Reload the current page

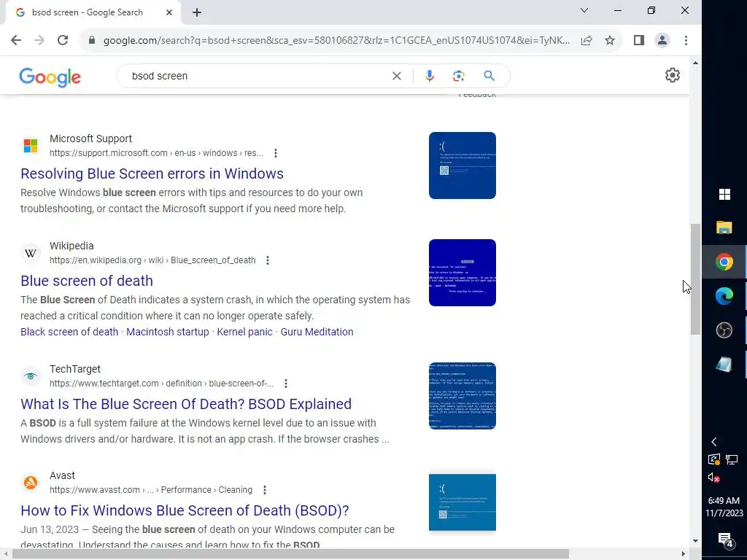(x=63, y=41)
